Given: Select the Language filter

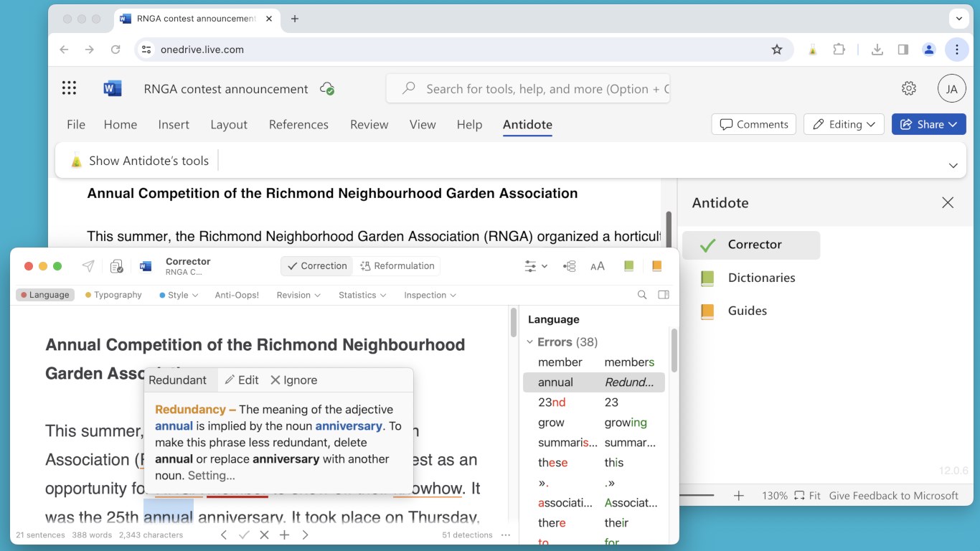Looking at the screenshot, I should (45, 295).
